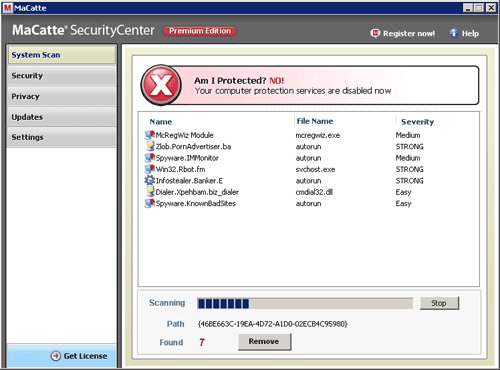Image resolution: width=500 pixels, height=370 pixels.
Task: Click the Infostealer.Banker.E gear icon
Action: (150, 180)
